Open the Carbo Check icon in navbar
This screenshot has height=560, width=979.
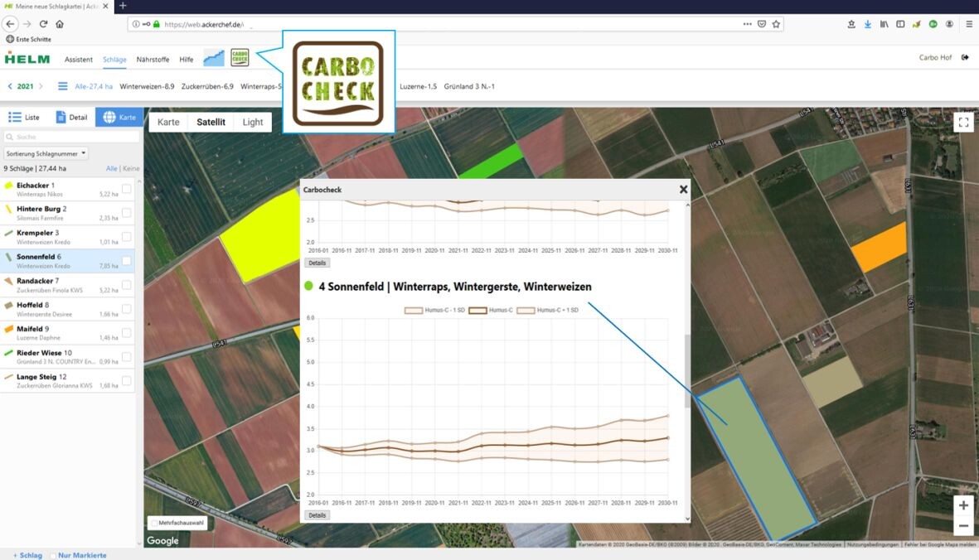pos(240,57)
